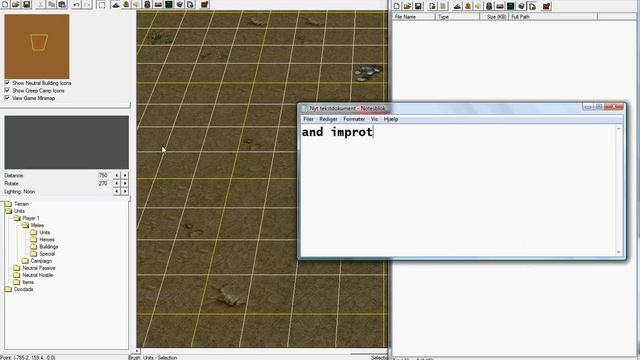Increase Distance value with right arrow
Viewport: 640px width, 360px height.
click(125, 175)
